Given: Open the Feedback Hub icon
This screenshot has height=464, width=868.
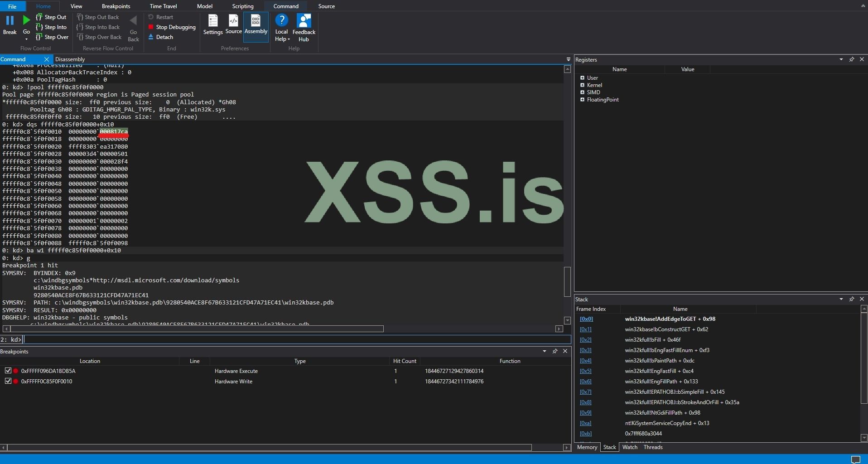Looking at the screenshot, I should 304,21.
